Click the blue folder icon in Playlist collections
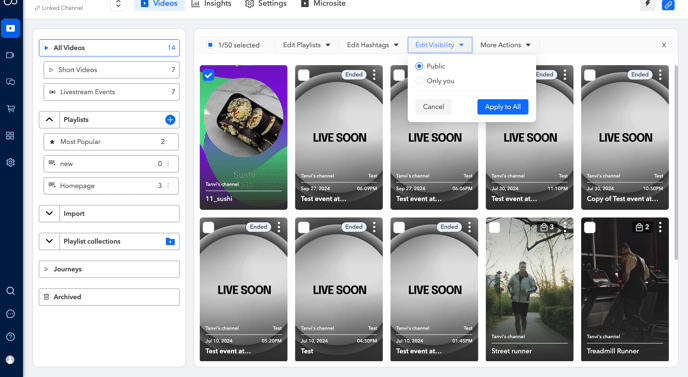This screenshot has height=377, width=688. 170,241
